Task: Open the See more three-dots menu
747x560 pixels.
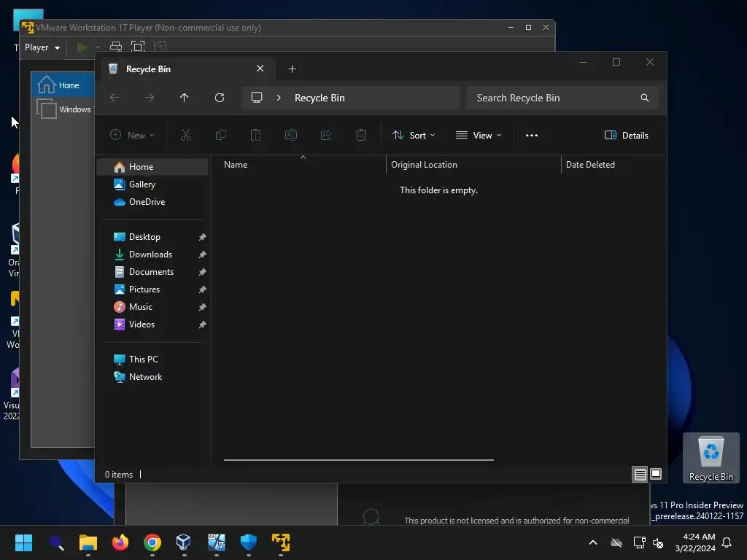Action: 532,135
